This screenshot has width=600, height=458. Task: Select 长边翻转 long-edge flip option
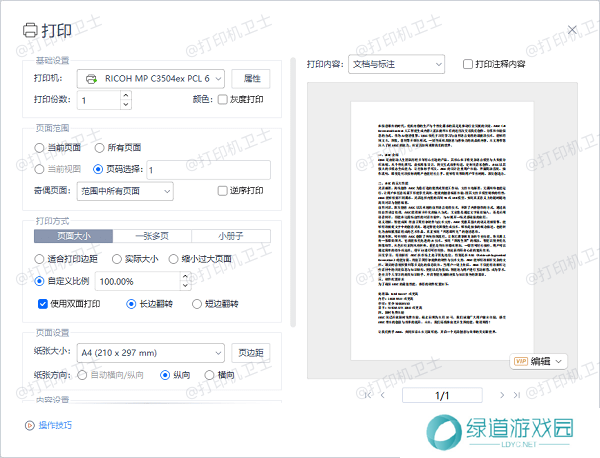(x=131, y=304)
